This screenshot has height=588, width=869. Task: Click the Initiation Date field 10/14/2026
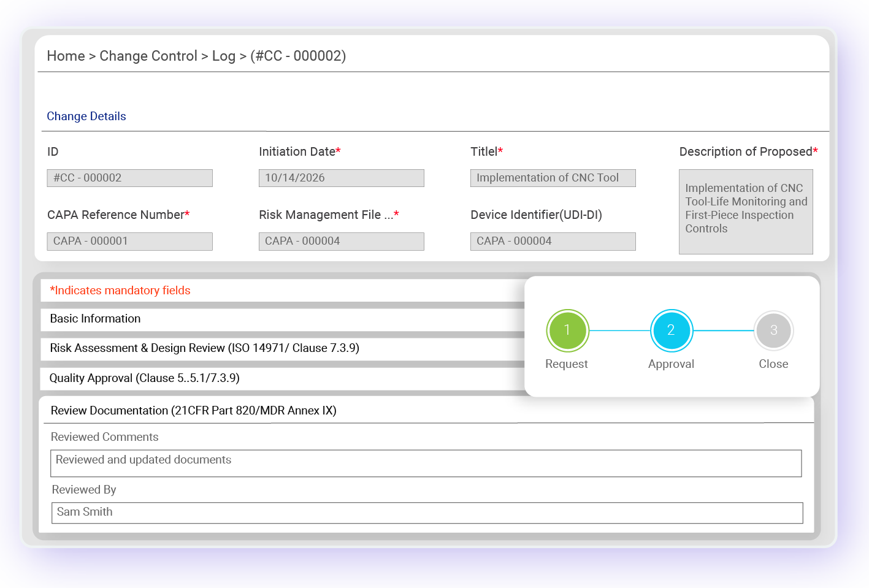tap(342, 178)
